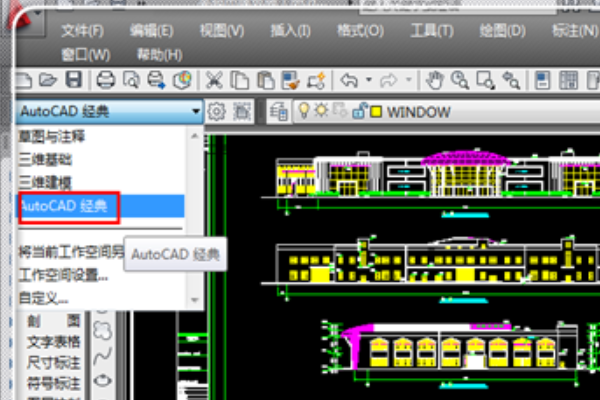Click the Publish icon with blue arrow
Image resolution: width=600 pixels, height=400 pixels.
coord(157,80)
